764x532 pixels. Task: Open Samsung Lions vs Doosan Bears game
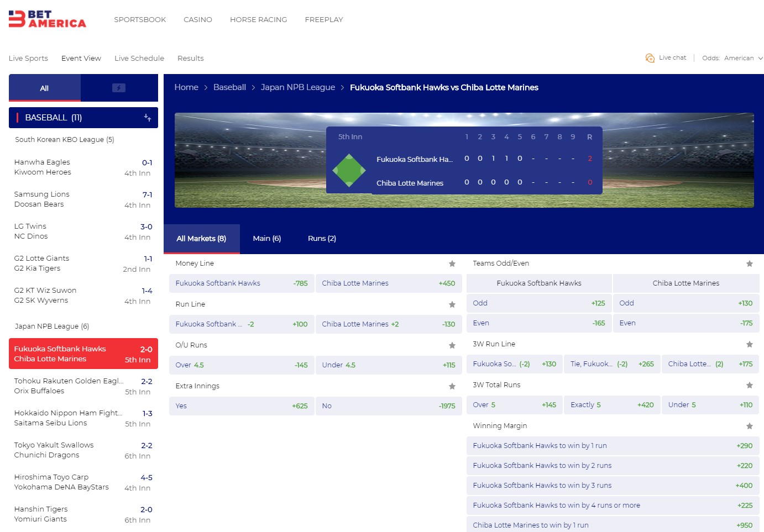83,199
